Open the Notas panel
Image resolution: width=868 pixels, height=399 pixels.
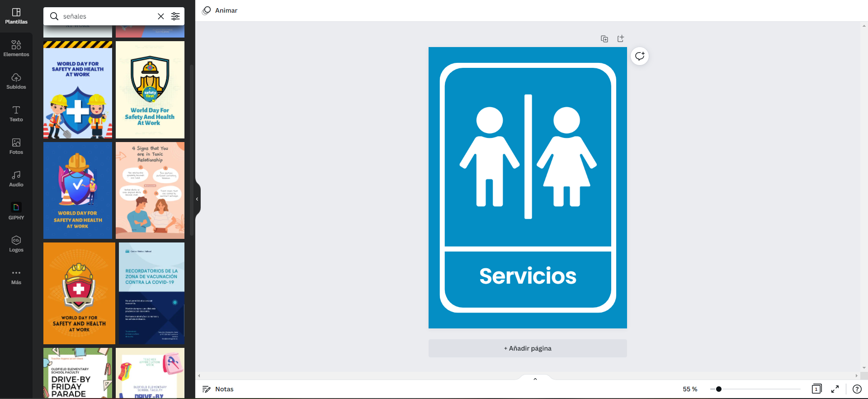(218, 389)
